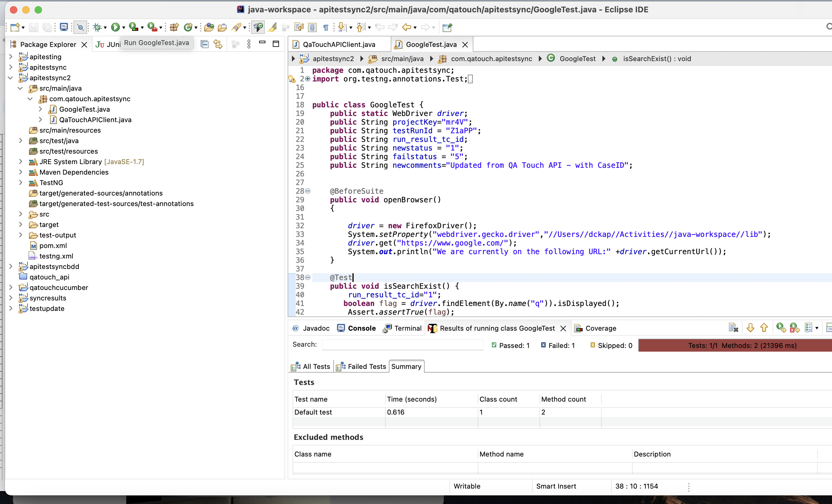Toggle Block Selection Mode icon
This screenshot has width=832, height=504.
click(x=312, y=27)
